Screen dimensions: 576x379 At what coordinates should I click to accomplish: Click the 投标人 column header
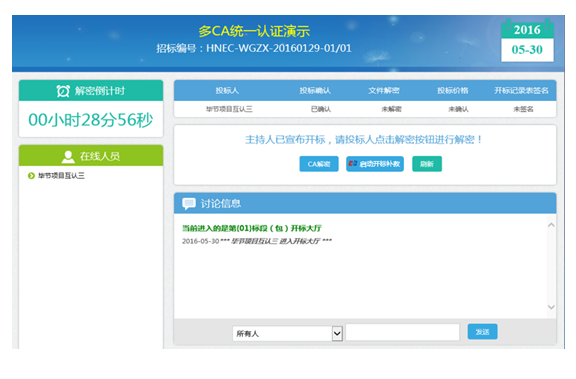tap(227, 90)
